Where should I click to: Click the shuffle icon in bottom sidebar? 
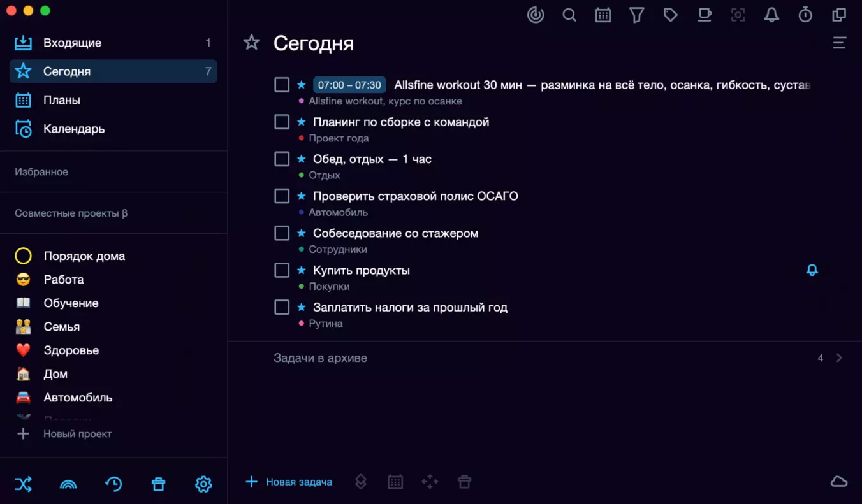tap(23, 484)
